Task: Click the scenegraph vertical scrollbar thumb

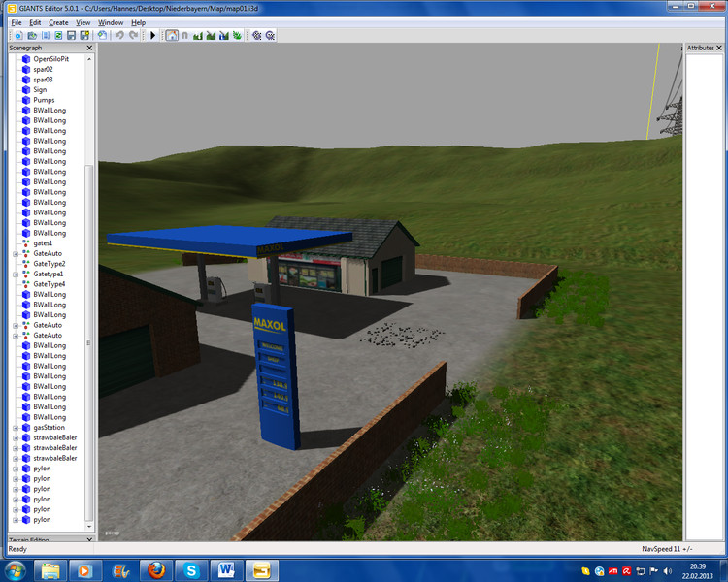Action: tap(89, 342)
